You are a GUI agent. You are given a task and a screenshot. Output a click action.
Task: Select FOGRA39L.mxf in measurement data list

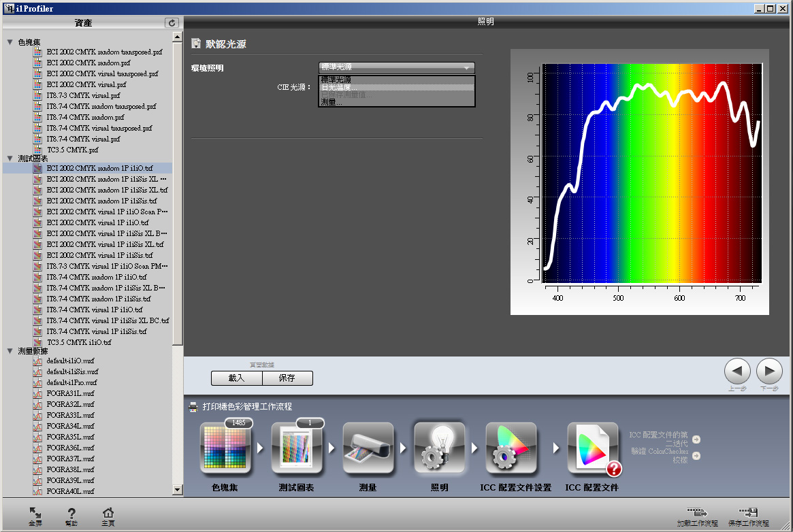70,480
